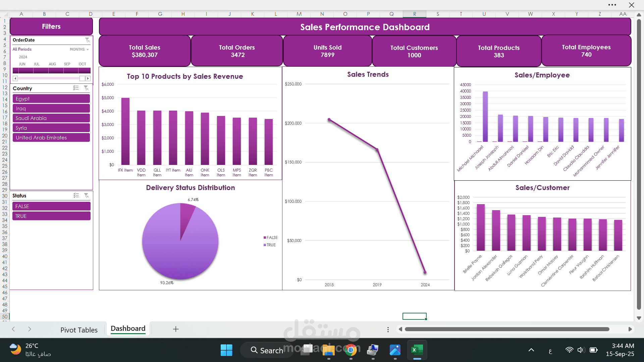Image resolution: width=644 pixels, height=362 pixels.
Task: Clear filter on Country slicer
Action: (86, 88)
